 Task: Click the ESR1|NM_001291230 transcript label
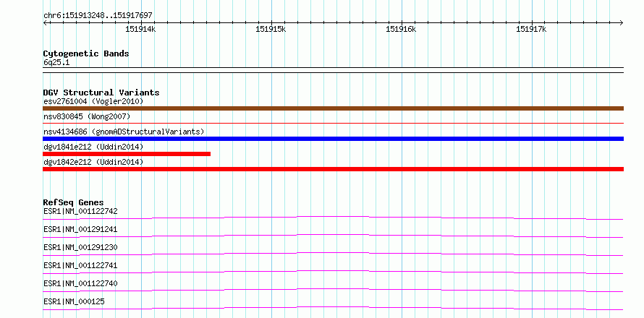point(80,247)
